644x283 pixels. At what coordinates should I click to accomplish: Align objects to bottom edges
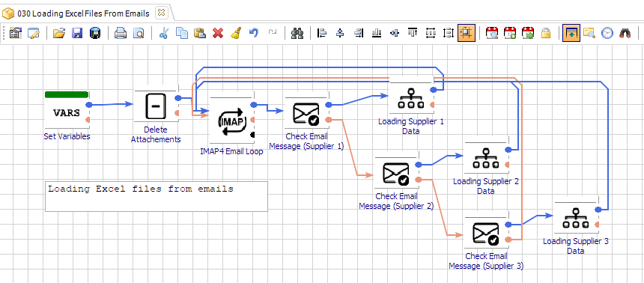[377, 33]
